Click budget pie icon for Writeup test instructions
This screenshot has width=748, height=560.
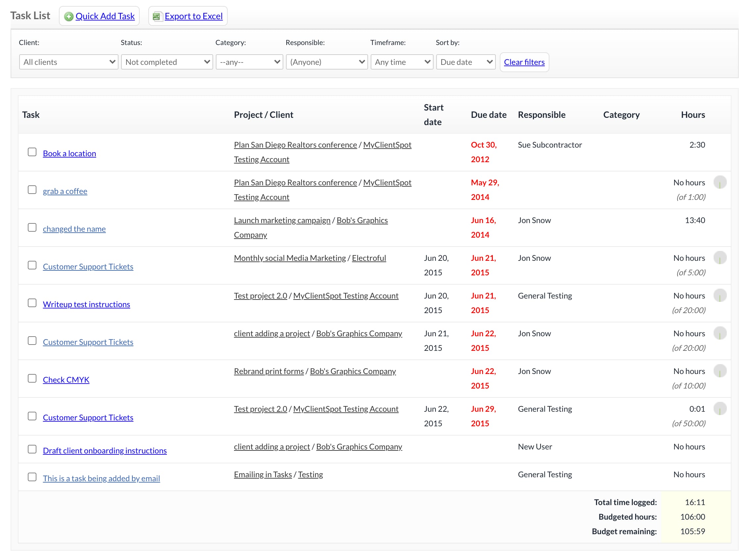pos(720,296)
